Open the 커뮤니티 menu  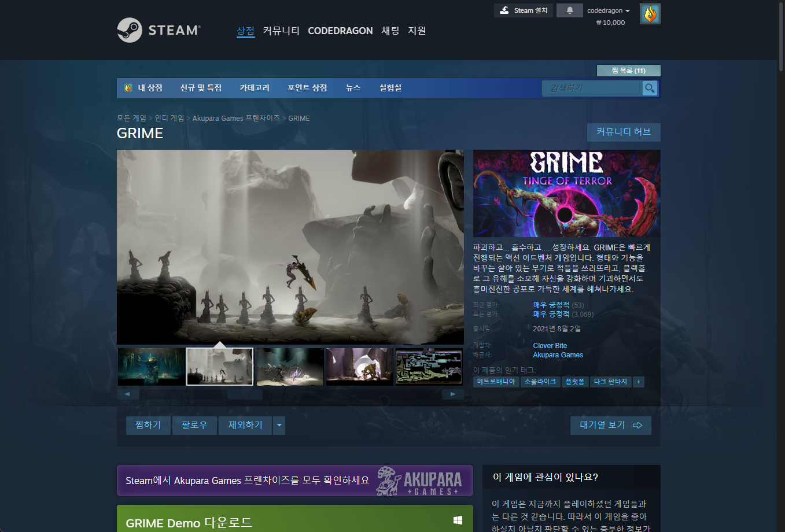click(x=281, y=31)
